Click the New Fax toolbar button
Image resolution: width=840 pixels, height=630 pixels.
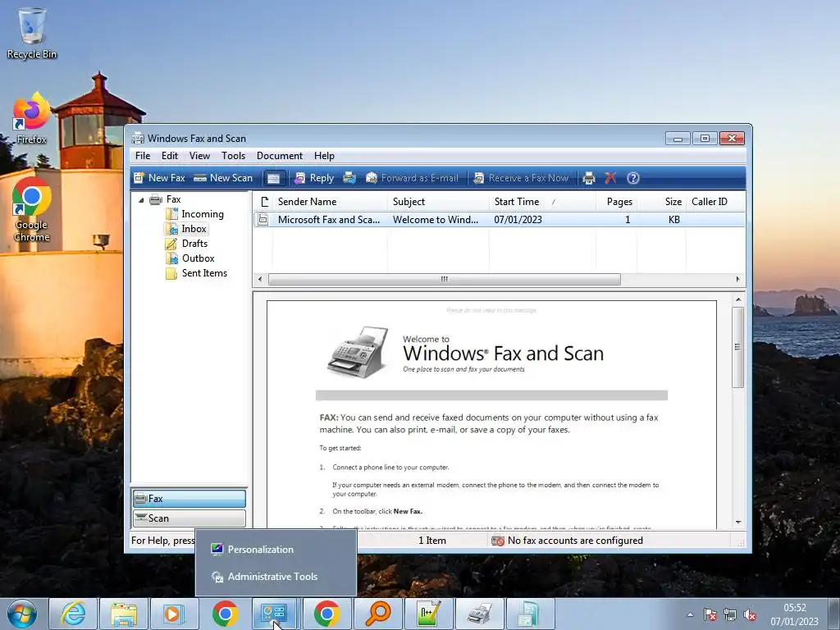coord(159,178)
